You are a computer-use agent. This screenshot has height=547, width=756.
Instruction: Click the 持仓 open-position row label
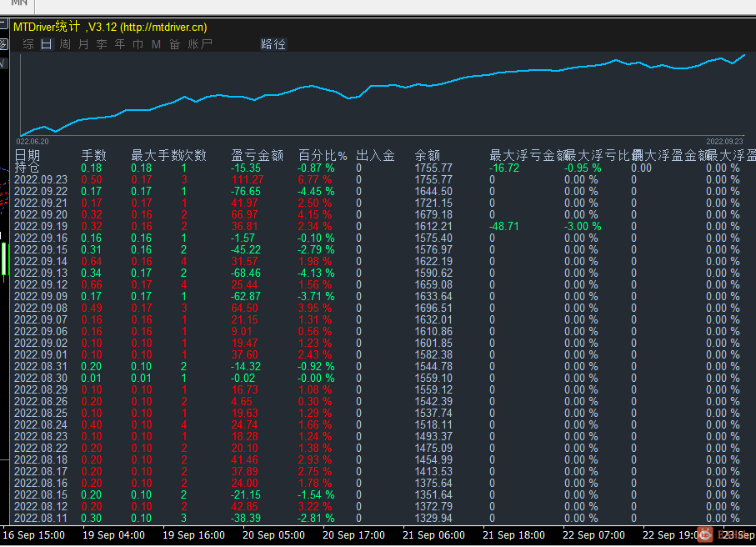tap(27, 168)
